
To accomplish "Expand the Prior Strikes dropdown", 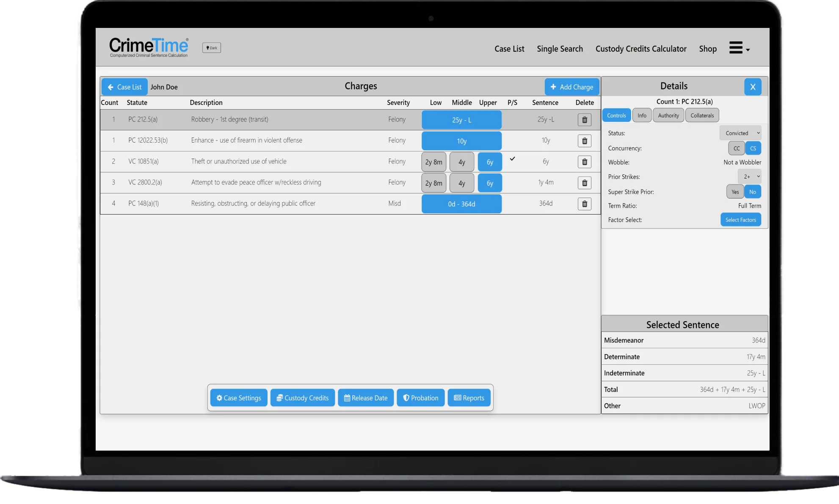I will (x=749, y=177).
